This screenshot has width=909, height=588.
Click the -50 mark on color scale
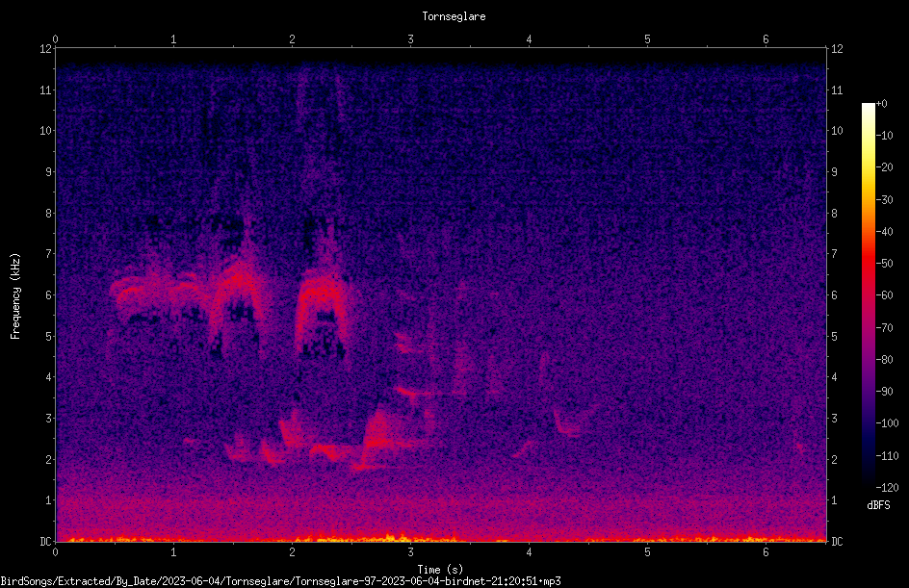click(x=885, y=264)
